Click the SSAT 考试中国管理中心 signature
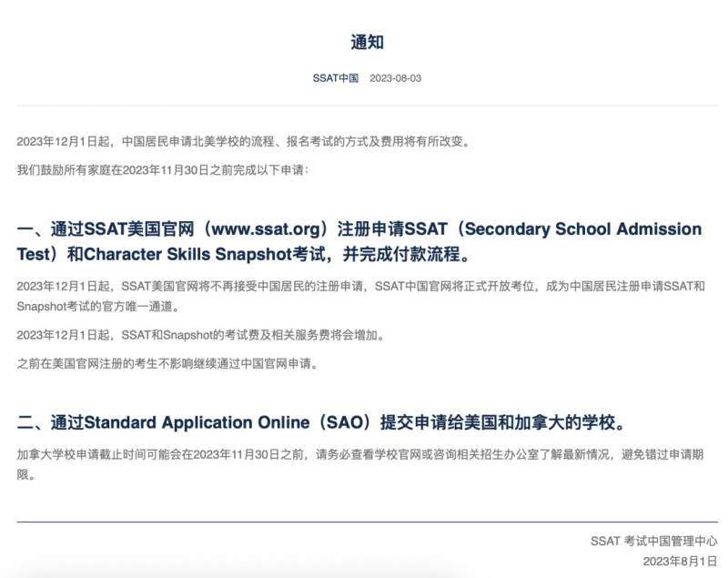This screenshot has height=578, width=728. (x=653, y=541)
